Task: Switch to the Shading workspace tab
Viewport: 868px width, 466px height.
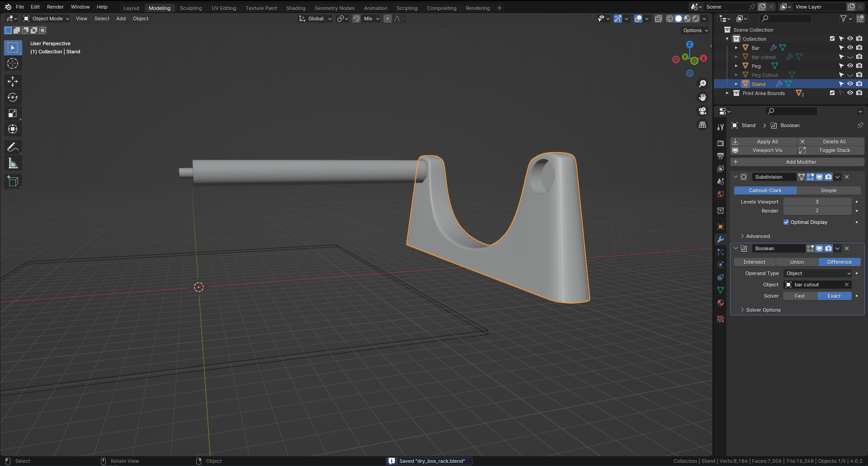Action: (x=296, y=8)
